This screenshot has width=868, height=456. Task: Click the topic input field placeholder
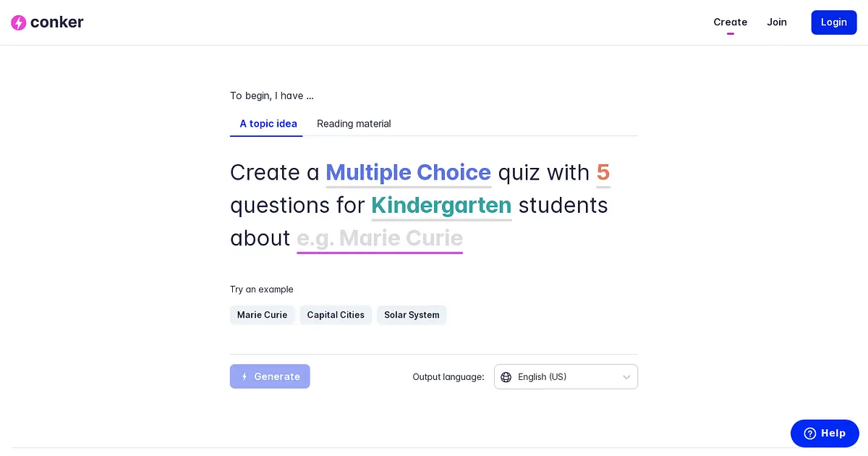tap(380, 238)
